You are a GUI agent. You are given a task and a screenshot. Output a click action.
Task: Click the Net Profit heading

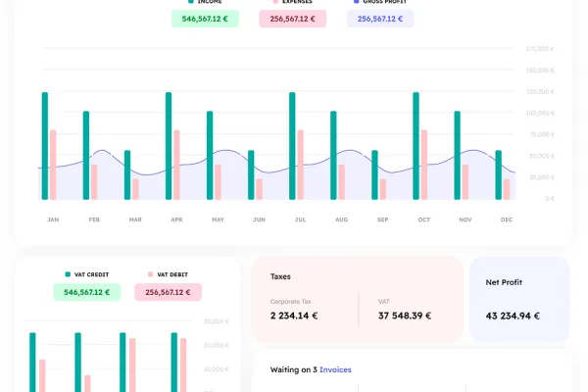point(504,282)
